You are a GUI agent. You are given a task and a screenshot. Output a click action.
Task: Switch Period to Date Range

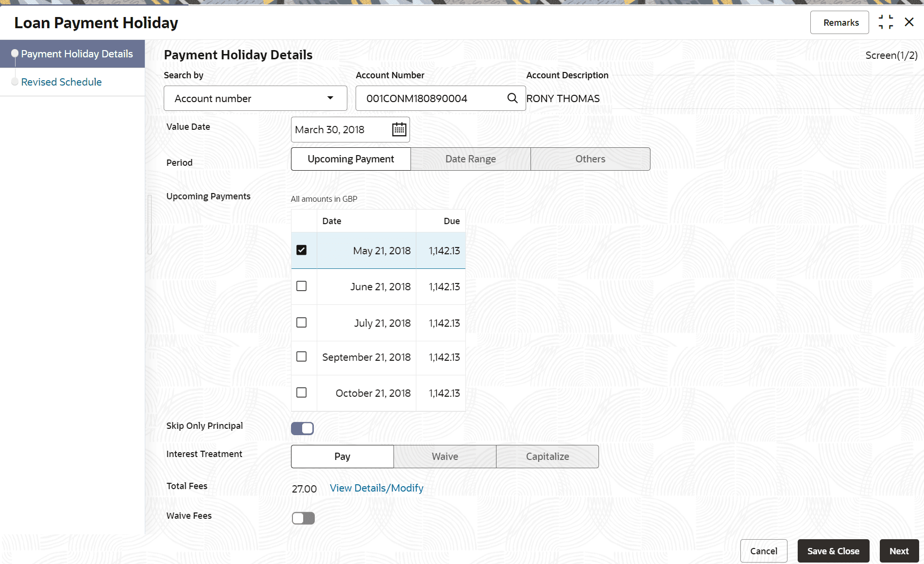point(470,159)
